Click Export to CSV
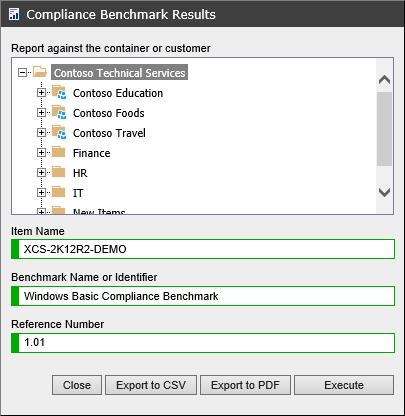 tap(151, 385)
